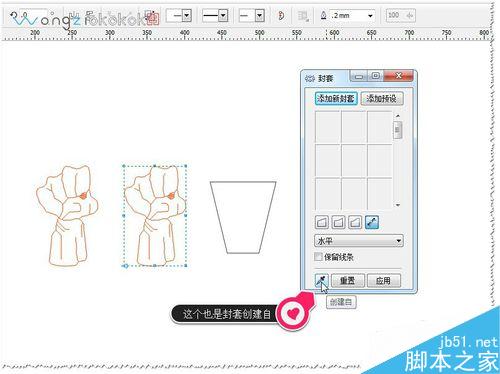Image resolution: width=500 pixels, height=374 pixels.
Task: Select the unconstrained envelope mode icon
Action: (372, 222)
